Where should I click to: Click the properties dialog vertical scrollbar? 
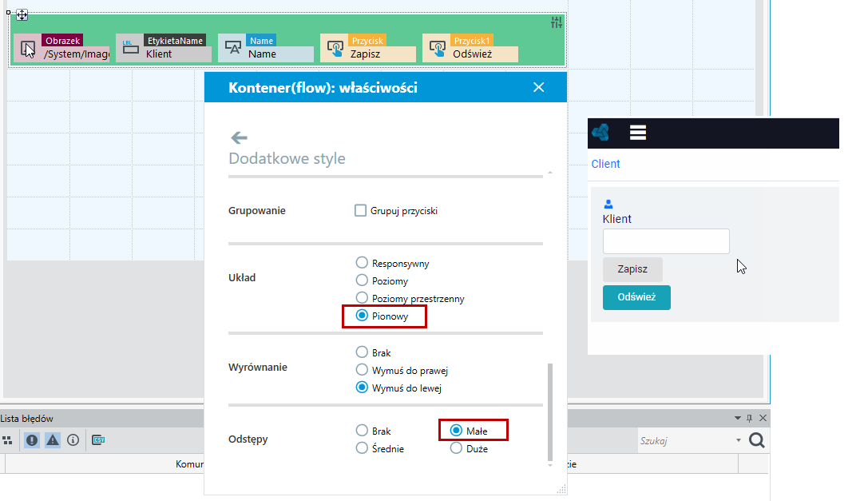(x=549, y=412)
